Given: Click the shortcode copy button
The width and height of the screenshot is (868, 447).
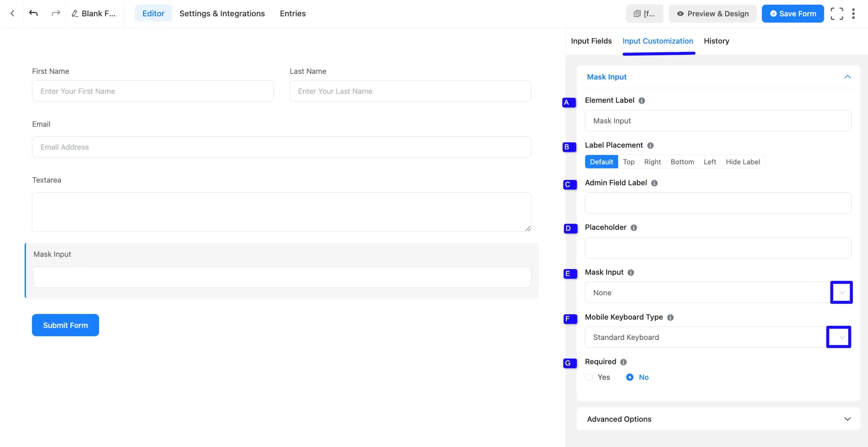Looking at the screenshot, I should 644,14.
